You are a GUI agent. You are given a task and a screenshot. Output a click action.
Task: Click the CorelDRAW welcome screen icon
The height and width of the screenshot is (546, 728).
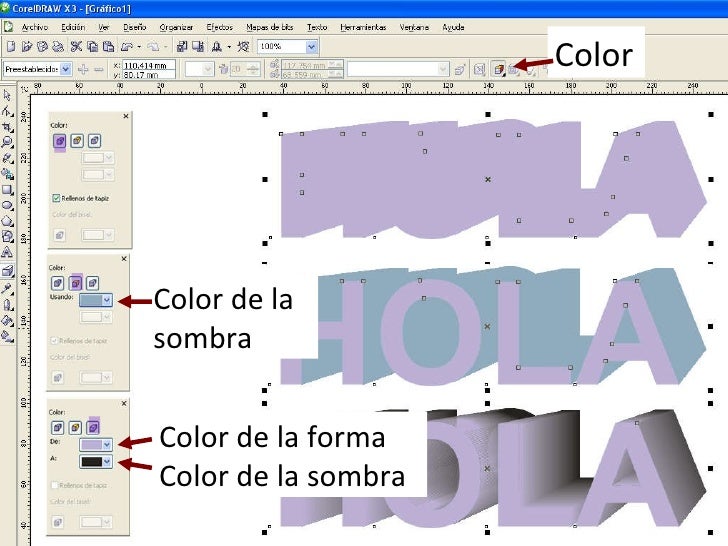(x=243, y=46)
